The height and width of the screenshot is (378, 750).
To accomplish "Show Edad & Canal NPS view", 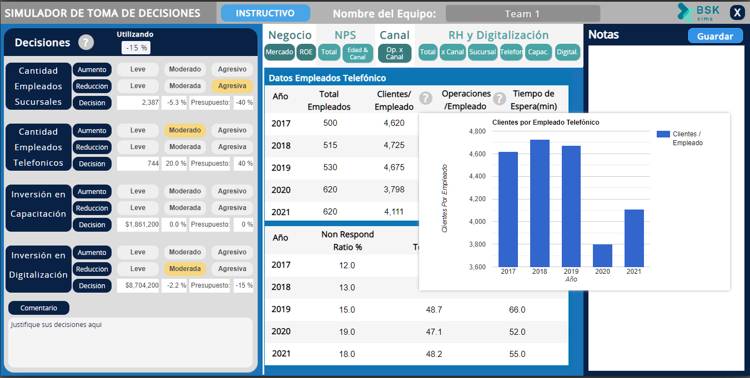I will 358,53.
